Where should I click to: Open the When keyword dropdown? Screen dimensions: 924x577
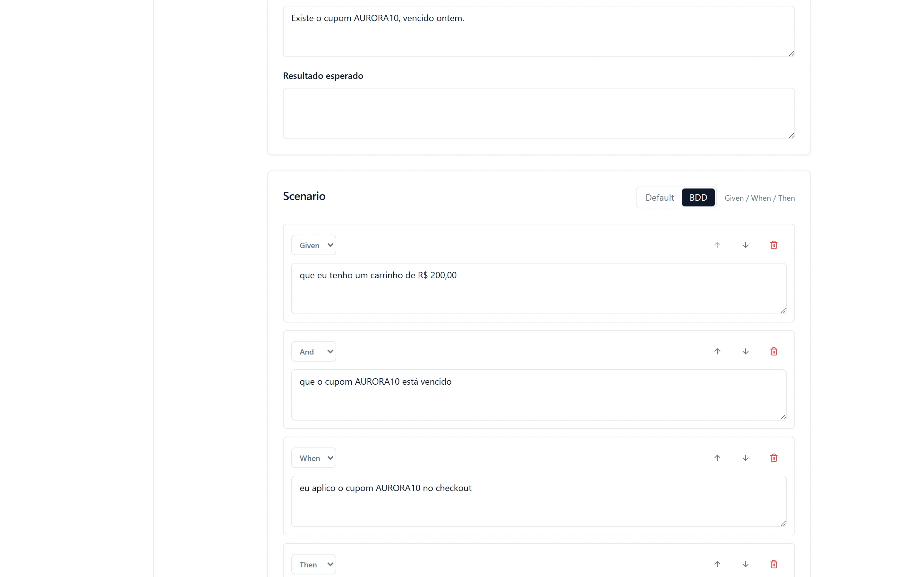click(313, 458)
